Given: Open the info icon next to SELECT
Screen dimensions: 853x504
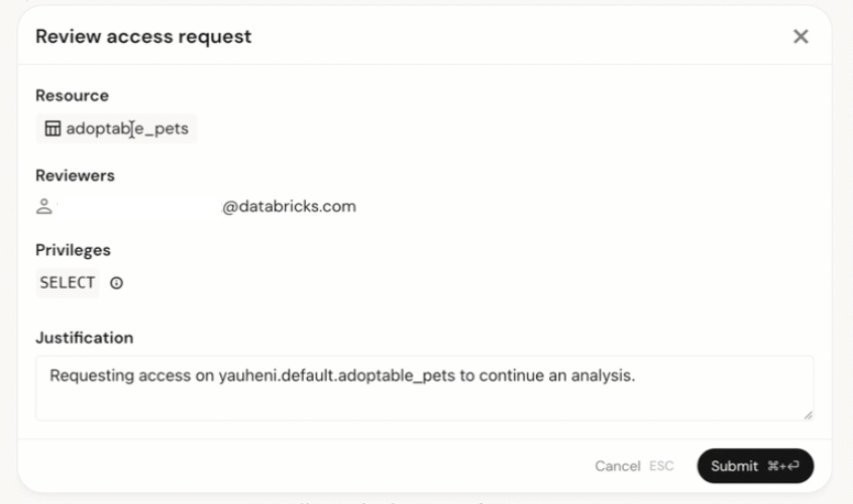Looking at the screenshot, I should point(117,283).
